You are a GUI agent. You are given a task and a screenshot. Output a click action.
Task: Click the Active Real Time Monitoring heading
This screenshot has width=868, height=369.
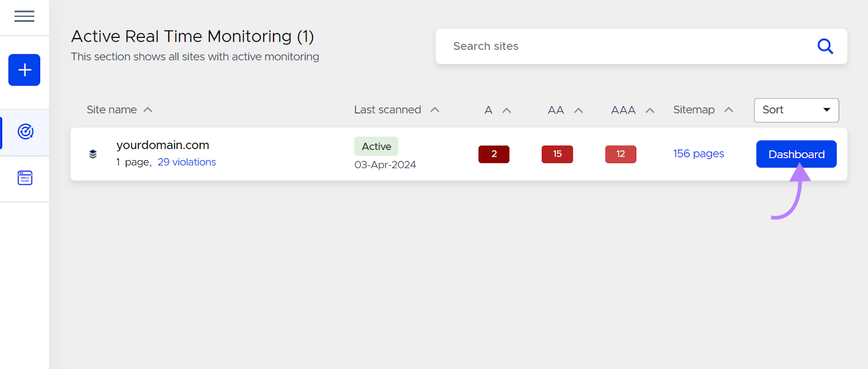(x=193, y=36)
